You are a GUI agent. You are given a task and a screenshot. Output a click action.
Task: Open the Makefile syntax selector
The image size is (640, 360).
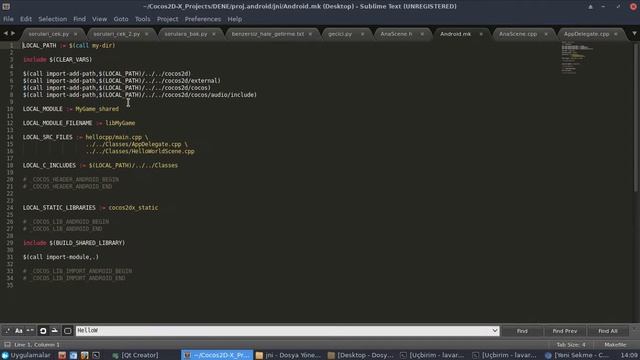coord(615,345)
